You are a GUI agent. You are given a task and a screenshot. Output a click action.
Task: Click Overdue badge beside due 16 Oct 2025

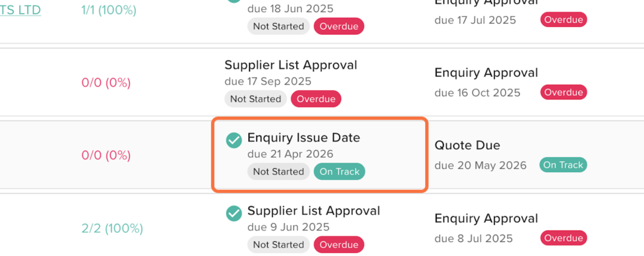[x=564, y=92]
